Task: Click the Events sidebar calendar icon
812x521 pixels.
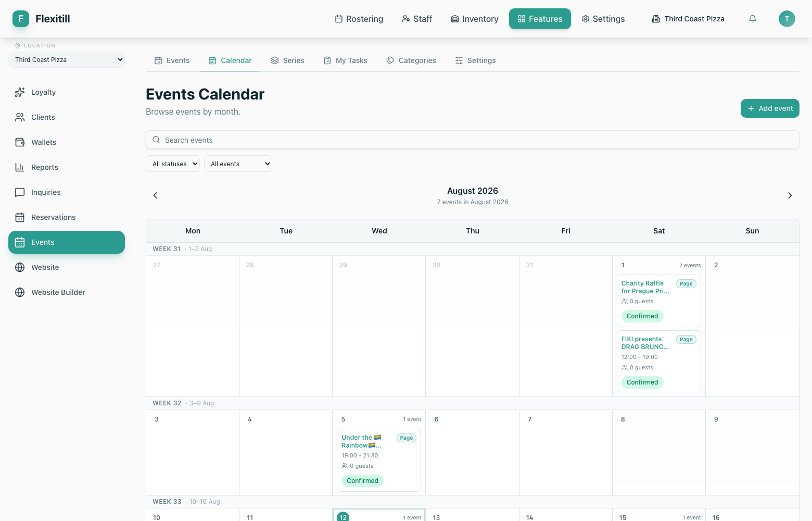Action: pos(20,242)
